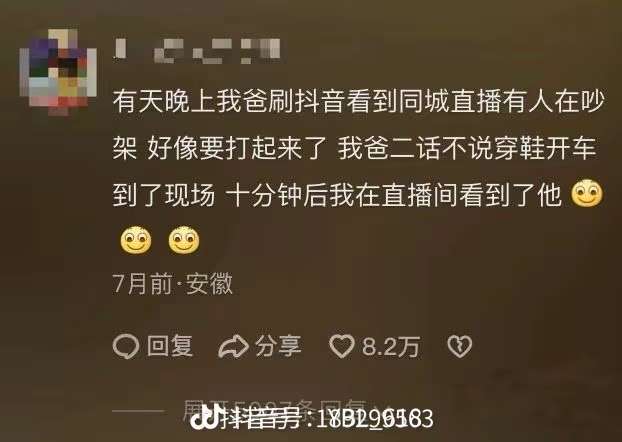
Task: Click the horizontal divider line before the replies expander
Action: pyautogui.click(x=138, y=411)
